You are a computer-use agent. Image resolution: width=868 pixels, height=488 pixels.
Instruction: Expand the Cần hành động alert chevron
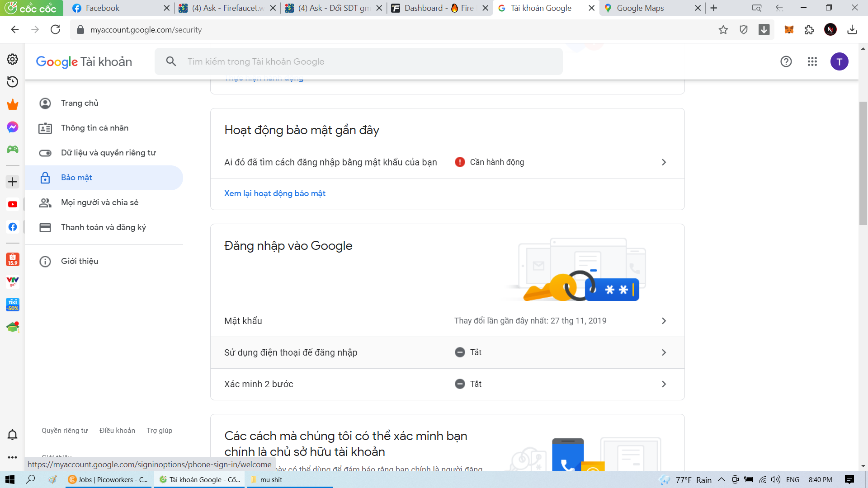664,162
